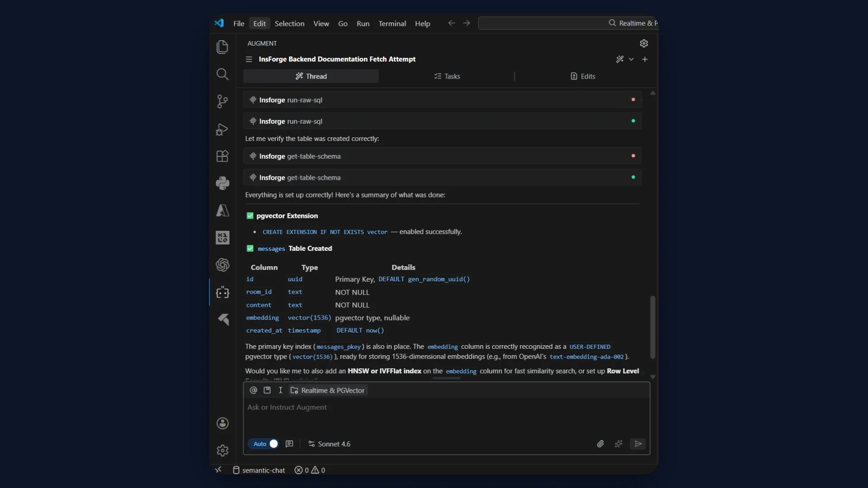Viewport: 868px width, 488px height.
Task: Click the messages Table Created checkbox
Action: (250, 249)
